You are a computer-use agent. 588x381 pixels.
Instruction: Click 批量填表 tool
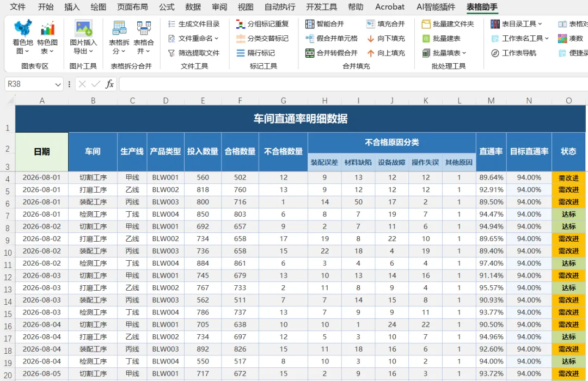[x=444, y=53]
